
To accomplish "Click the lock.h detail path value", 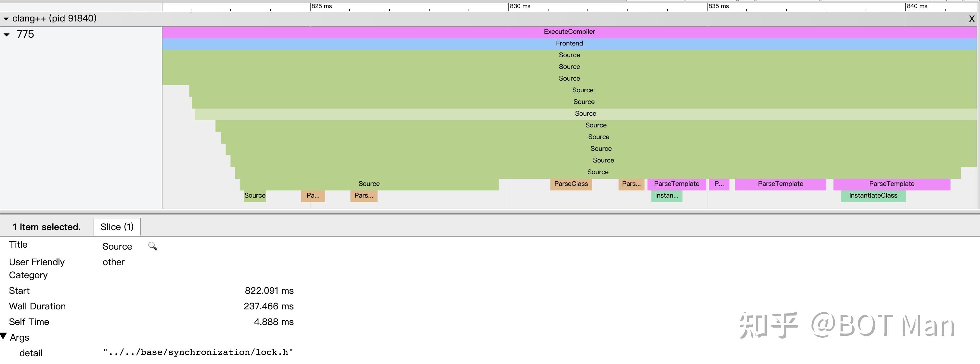I will (198, 352).
